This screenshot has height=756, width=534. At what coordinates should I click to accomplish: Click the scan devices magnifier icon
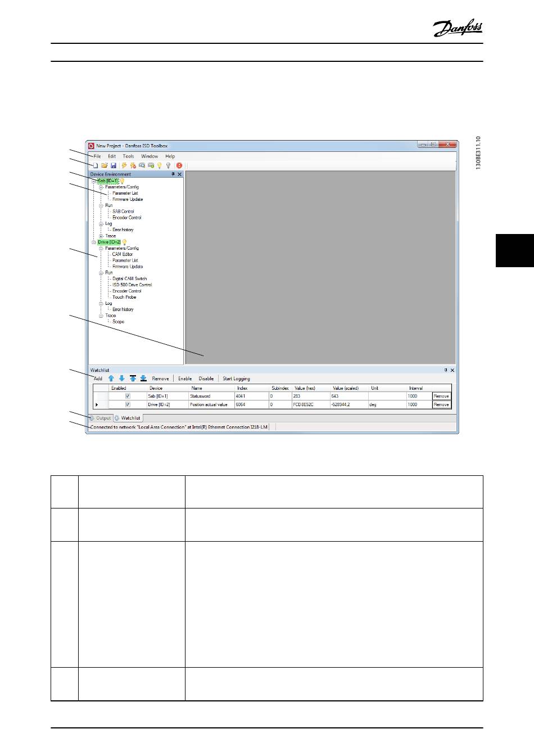click(x=142, y=165)
